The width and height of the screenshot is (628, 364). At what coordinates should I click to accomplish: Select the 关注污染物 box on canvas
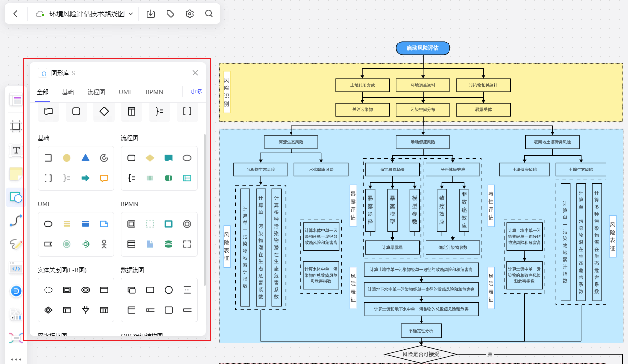pyautogui.click(x=362, y=109)
